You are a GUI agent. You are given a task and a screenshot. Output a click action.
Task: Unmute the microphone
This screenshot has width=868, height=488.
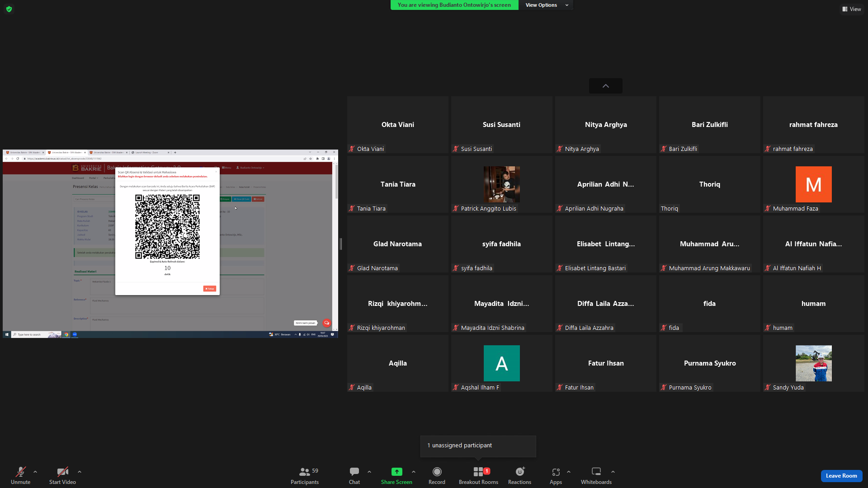pyautogui.click(x=21, y=476)
